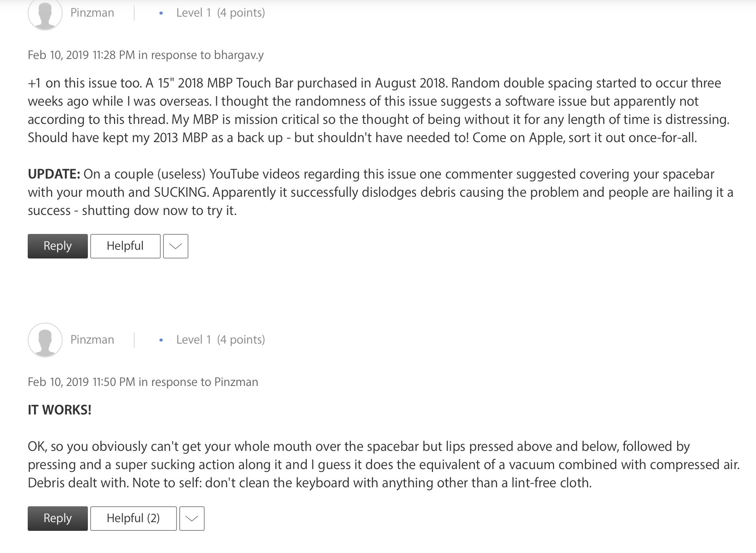Follow 'in response to Pinzman' link
Viewport: 756px width, 553px height.
tap(198, 382)
